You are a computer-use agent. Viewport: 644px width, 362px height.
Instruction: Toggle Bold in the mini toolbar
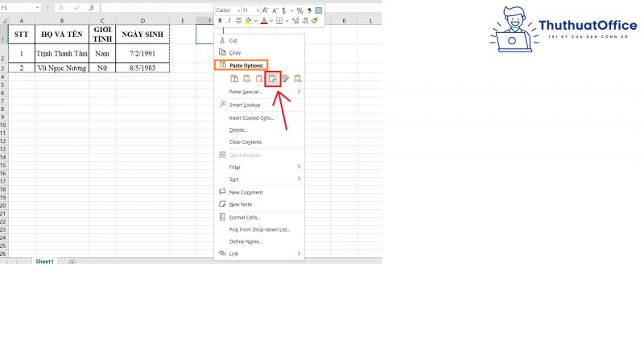(220, 21)
